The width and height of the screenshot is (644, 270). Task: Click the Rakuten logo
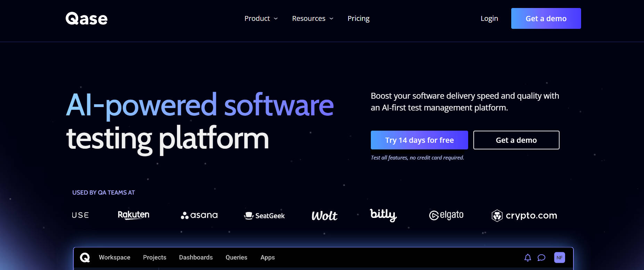click(133, 215)
